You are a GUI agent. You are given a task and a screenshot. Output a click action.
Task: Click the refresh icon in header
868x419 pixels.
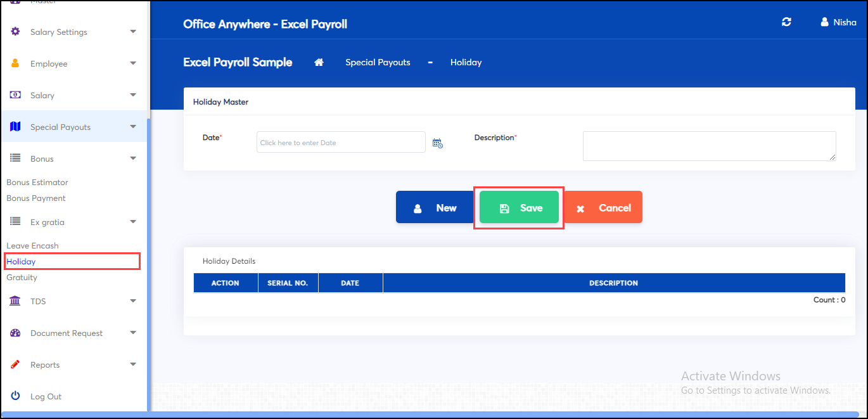(787, 22)
